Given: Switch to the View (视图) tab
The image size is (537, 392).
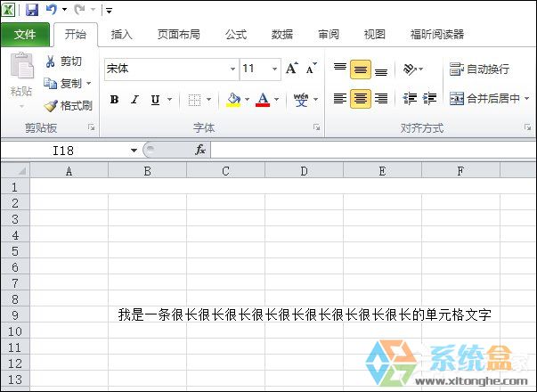Looking at the screenshot, I should click(x=375, y=34).
